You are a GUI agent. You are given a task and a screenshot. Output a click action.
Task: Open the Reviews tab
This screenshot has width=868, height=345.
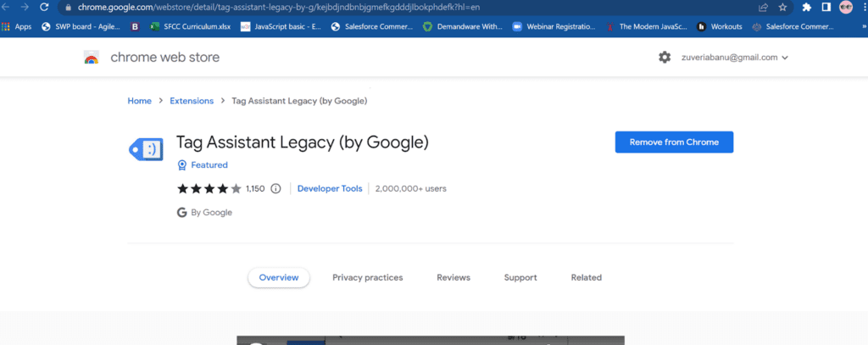[x=453, y=277]
